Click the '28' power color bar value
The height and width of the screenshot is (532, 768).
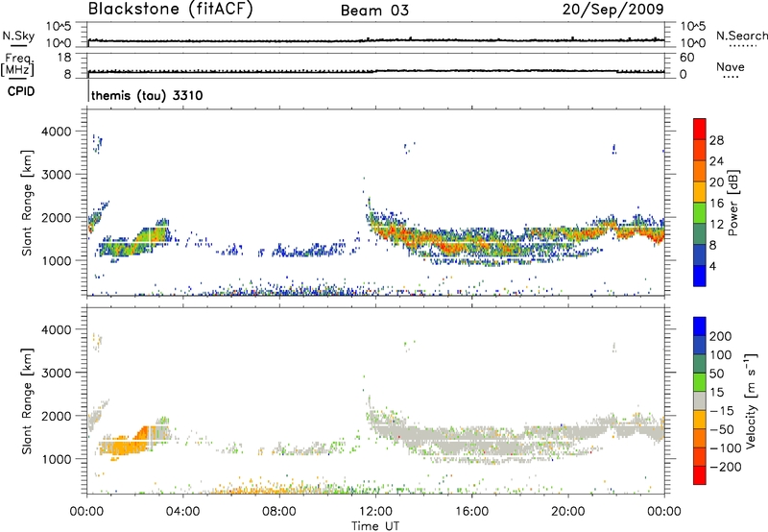[716, 140]
